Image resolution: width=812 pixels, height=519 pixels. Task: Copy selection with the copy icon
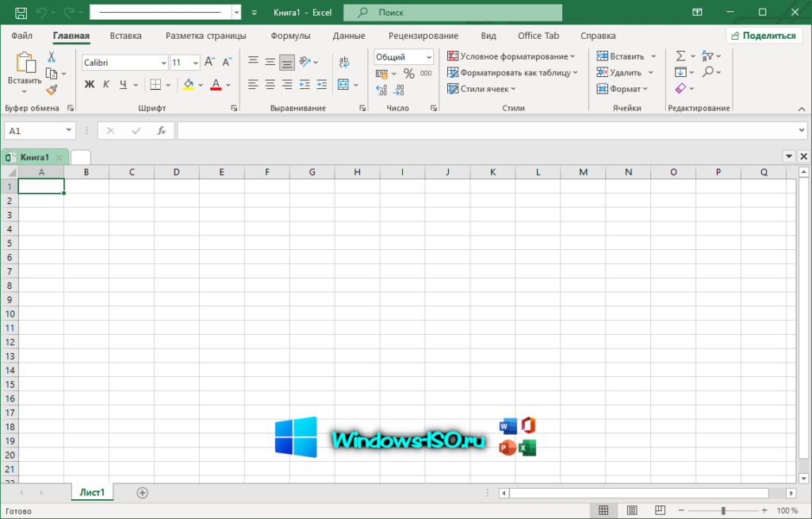tap(52, 74)
